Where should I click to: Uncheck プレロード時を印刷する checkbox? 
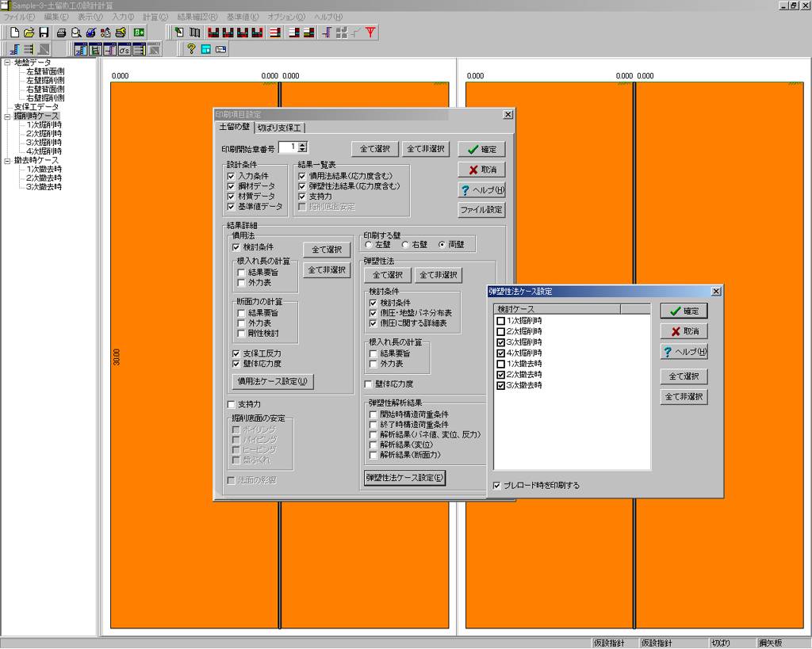coord(496,485)
